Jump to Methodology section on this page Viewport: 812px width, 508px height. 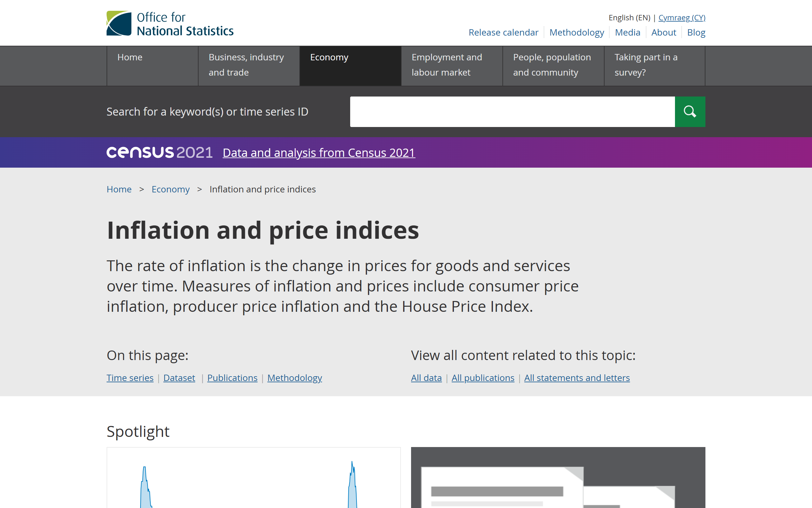pos(295,378)
